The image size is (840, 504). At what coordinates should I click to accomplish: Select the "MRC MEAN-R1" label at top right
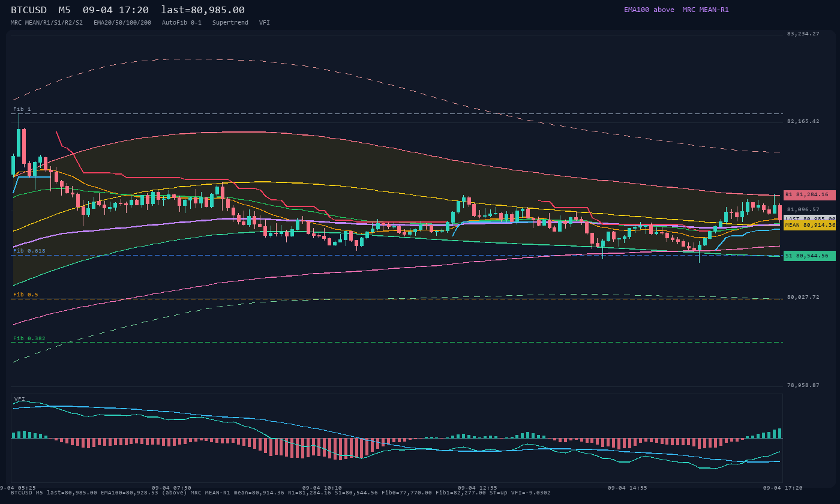point(706,10)
